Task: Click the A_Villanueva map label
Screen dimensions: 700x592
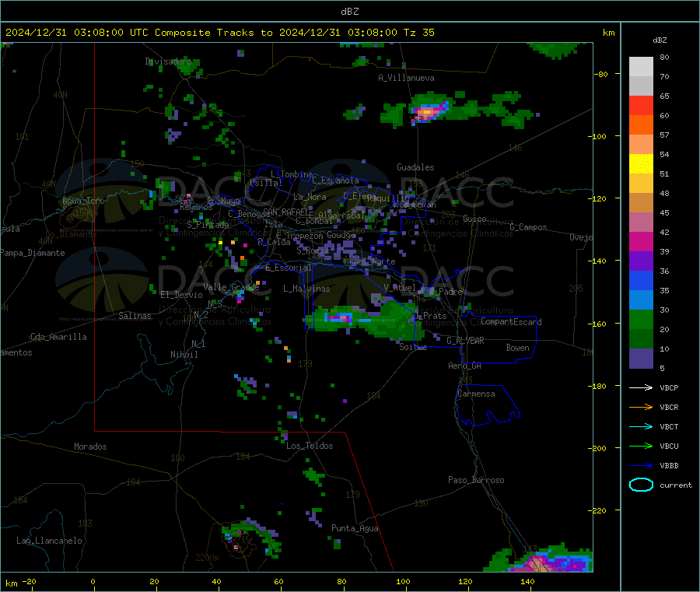Action: (406, 78)
